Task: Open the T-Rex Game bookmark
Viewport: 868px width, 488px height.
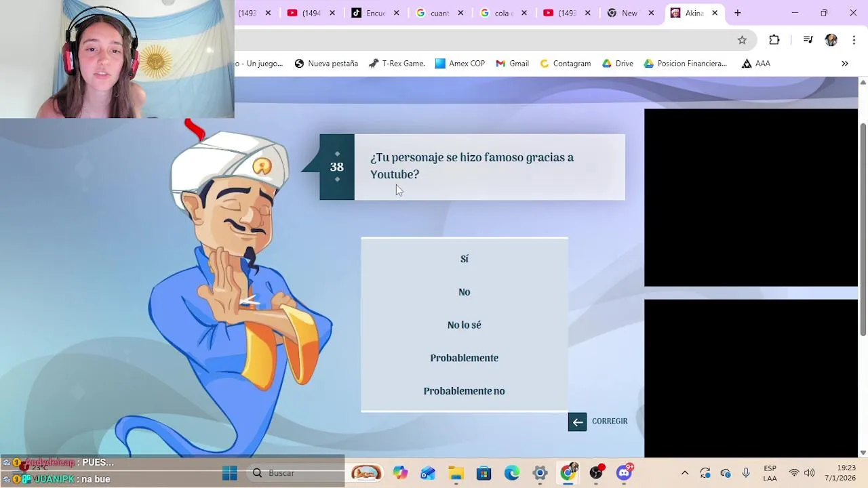Action: 397,64
